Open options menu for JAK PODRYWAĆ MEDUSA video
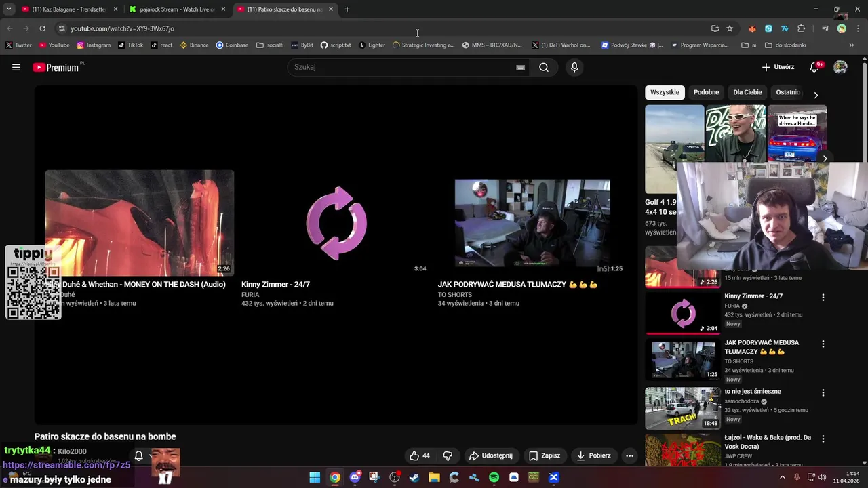 823,344
